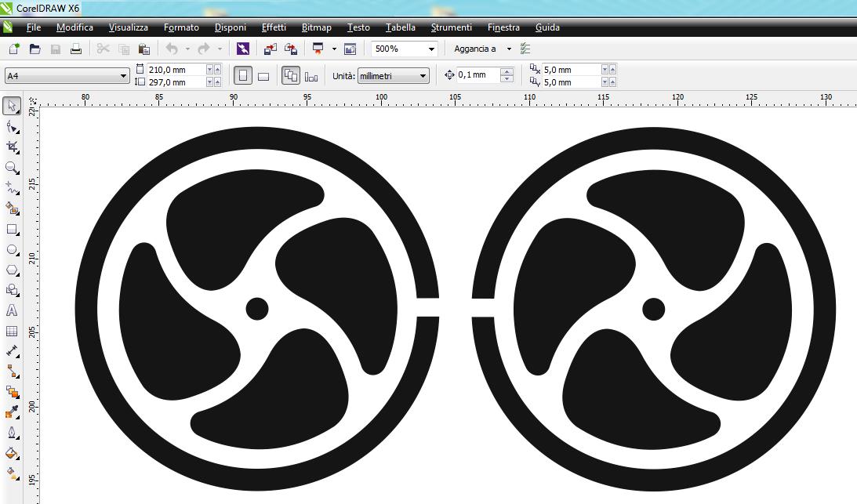Screen dimensions: 857x504
Task: Select the Freehand curve tool
Action: coord(12,189)
